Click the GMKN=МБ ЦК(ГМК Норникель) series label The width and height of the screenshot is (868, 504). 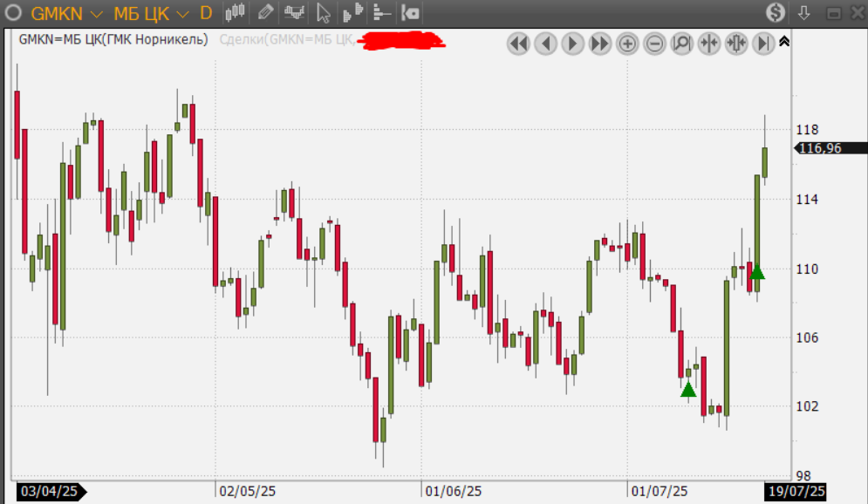[x=113, y=39]
